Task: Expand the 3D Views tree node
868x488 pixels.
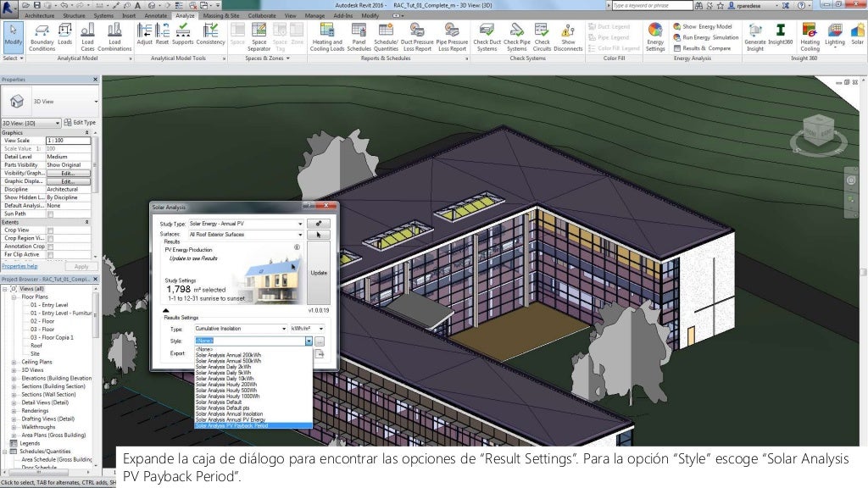Action: [x=14, y=370]
